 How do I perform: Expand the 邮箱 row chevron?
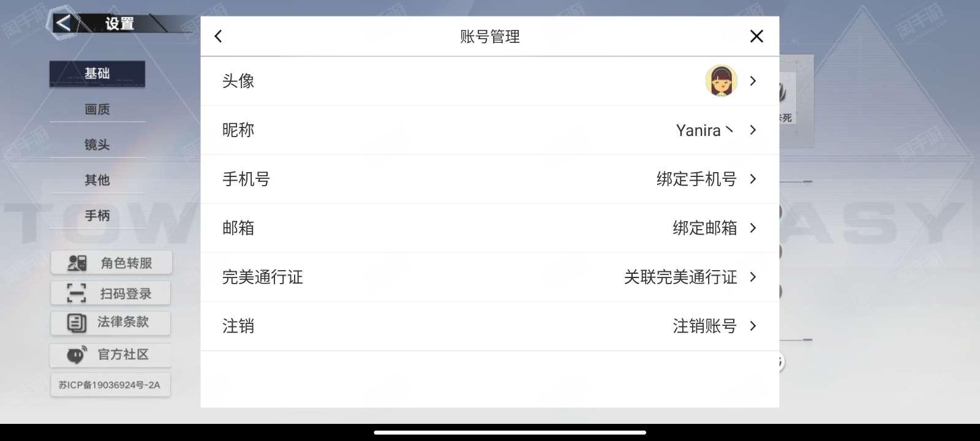click(753, 228)
